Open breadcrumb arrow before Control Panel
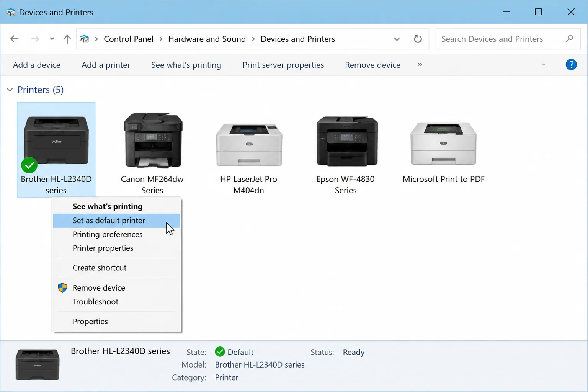 pos(96,39)
